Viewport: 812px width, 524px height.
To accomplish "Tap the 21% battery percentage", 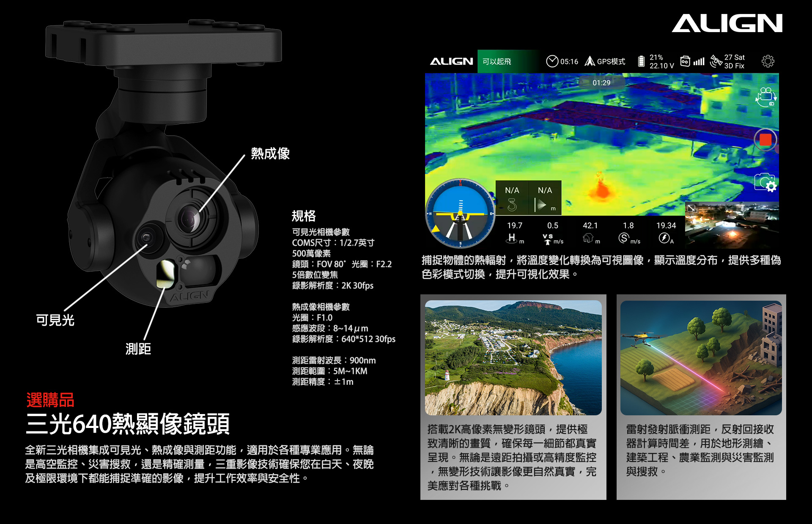I will coord(656,57).
